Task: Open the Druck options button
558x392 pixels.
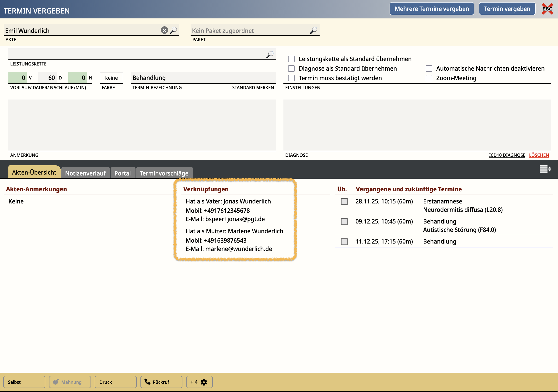Action: click(115, 382)
